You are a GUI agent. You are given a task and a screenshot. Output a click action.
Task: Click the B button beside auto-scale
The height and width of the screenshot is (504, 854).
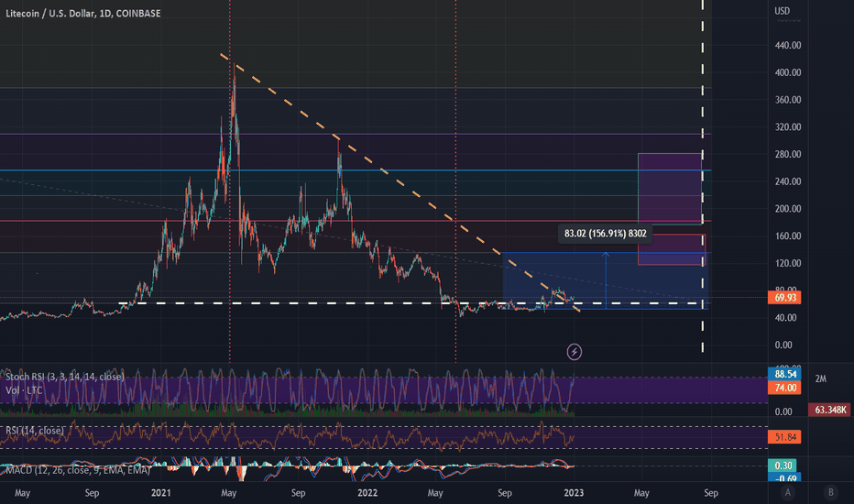pos(830,493)
